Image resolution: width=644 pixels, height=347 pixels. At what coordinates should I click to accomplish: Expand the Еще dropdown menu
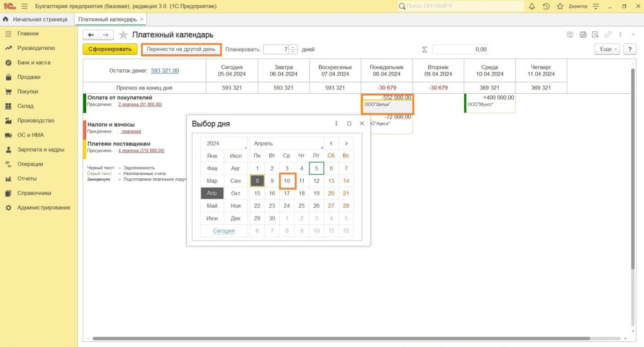(606, 49)
